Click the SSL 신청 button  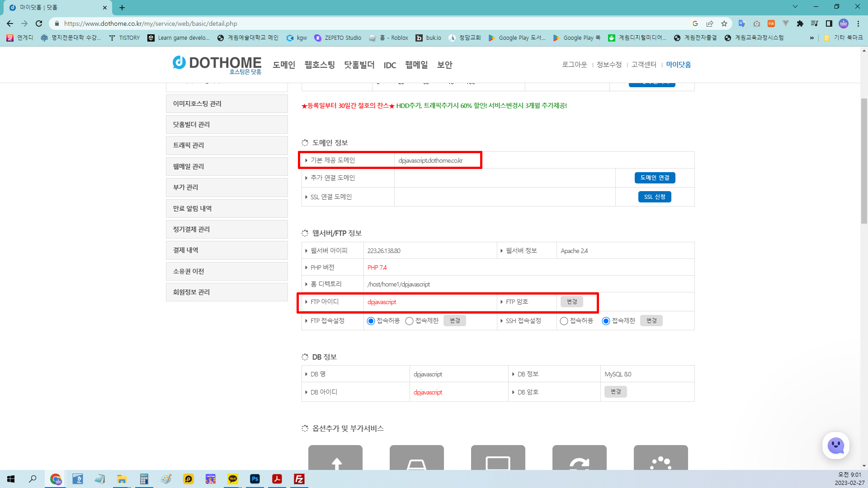pyautogui.click(x=655, y=197)
